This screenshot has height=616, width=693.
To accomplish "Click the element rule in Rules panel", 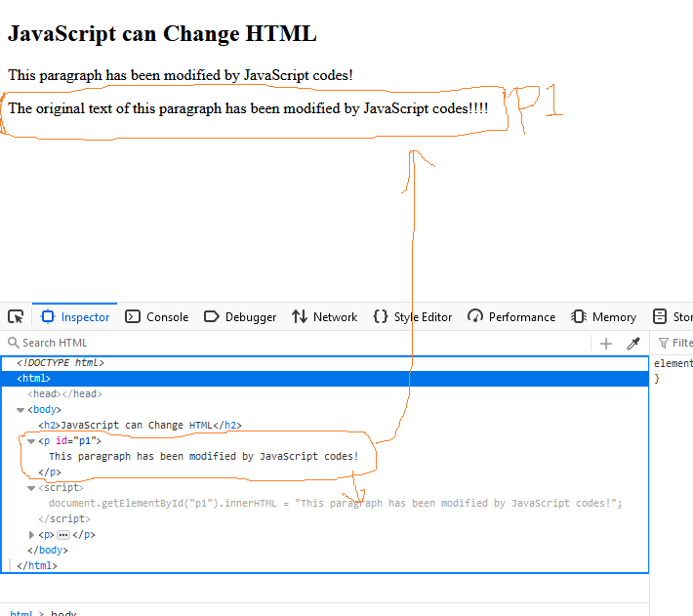I will pyautogui.click(x=673, y=364).
